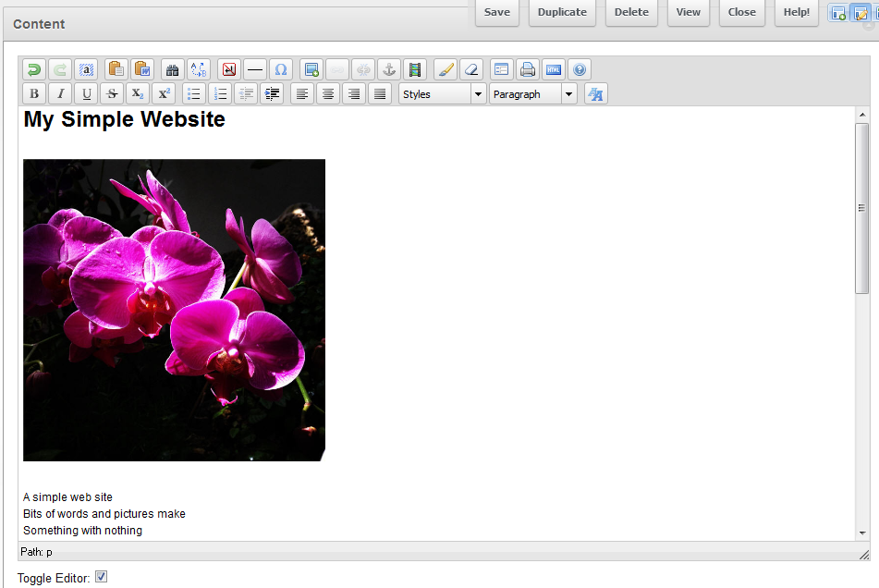Click the editor vertical scrollbar thumb
The image size is (879, 588).
[x=861, y=208]
